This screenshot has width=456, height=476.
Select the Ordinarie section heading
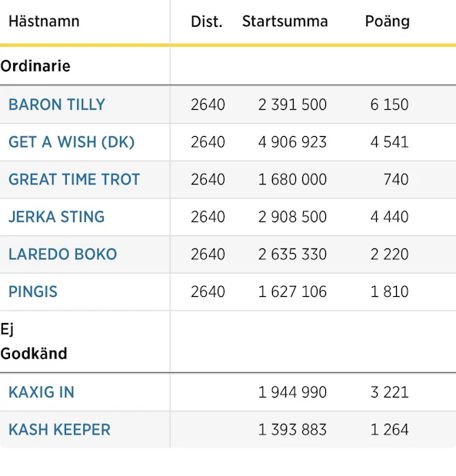pyautogui.click(x=35, y=66)
